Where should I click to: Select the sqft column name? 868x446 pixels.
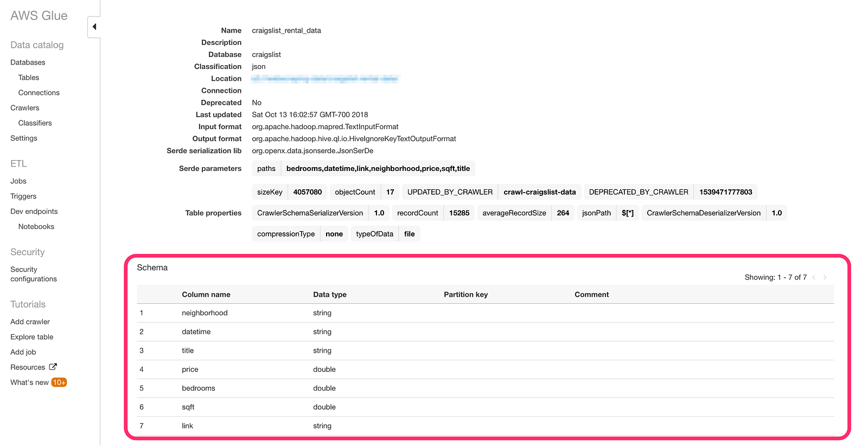(x=188, y=407)
